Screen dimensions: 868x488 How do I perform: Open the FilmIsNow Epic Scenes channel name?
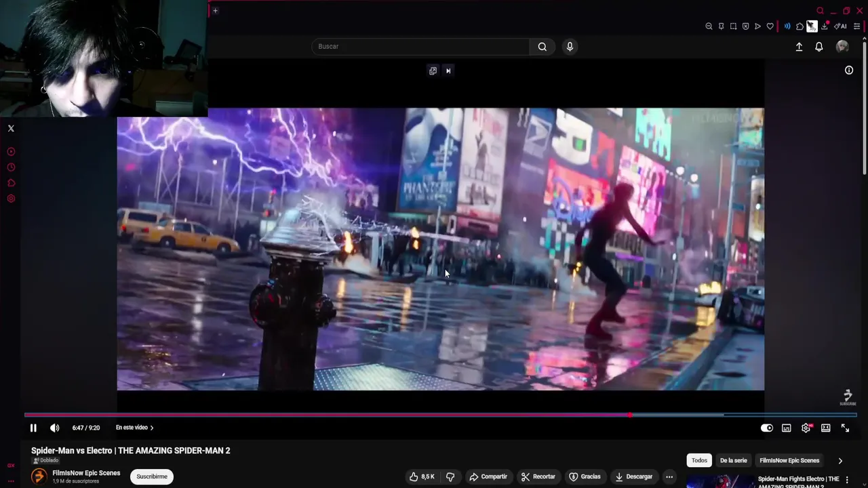click(86, 473)
